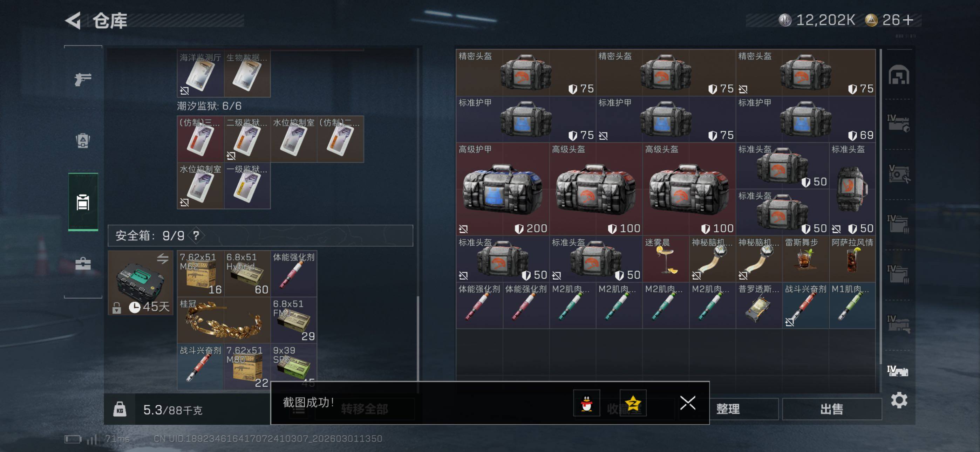Click the 出售 sell button
The height and width of the screenshot is (452, 980).
[832, 409]
